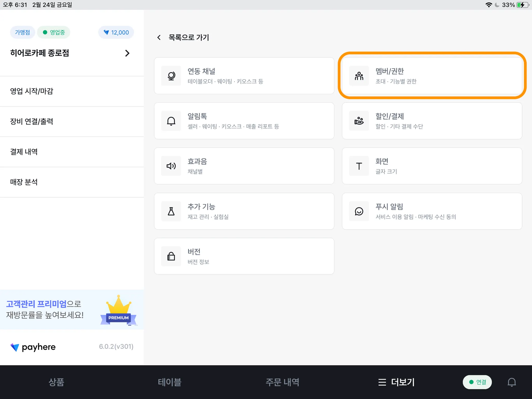Go back with 목록으로 가기 arrow
This screenshot has width=532, height=399.
159,37
